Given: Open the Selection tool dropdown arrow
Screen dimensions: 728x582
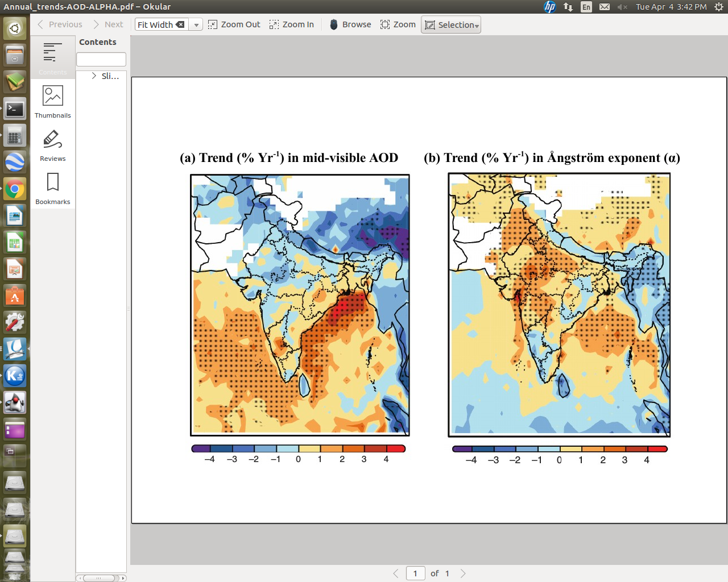Looking at the screenshot, I should point(477,26).
